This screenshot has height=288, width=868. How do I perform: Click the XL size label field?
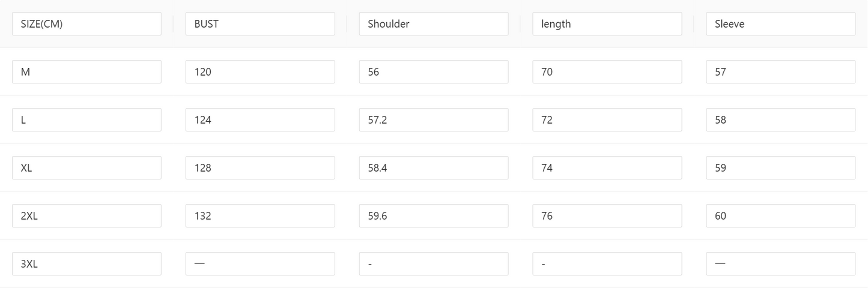click(x=86, y=168)
